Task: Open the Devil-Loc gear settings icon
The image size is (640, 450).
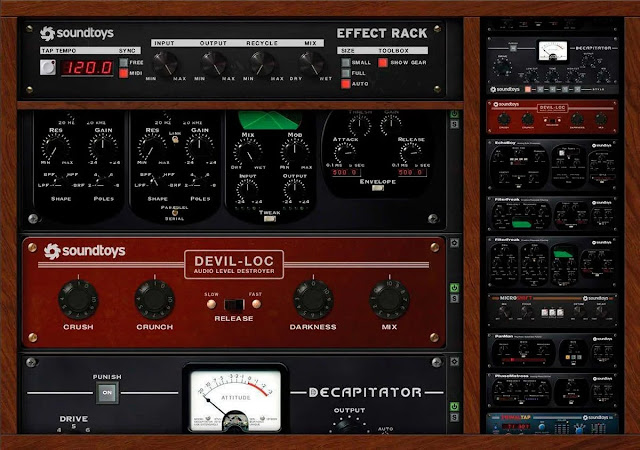Action: [454, 243]
